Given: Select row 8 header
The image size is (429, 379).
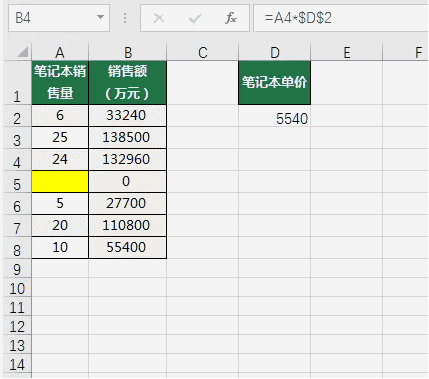Looking at the screenshot, I should pyautogui.click(x=17, y=248).
